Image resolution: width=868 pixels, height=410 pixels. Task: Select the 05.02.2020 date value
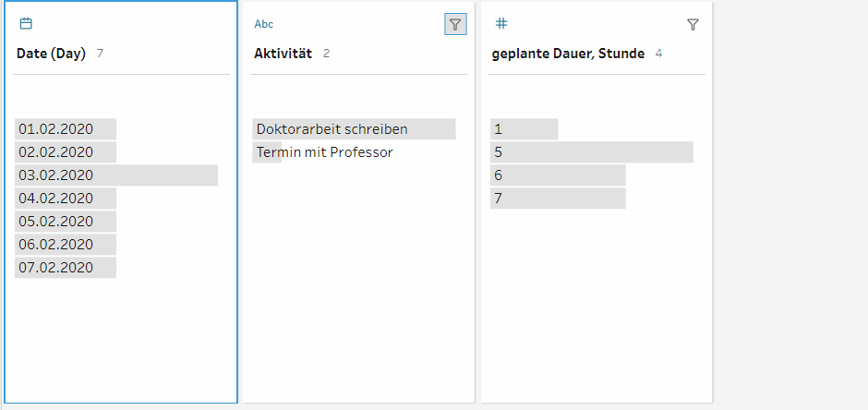tap(56, 222)
